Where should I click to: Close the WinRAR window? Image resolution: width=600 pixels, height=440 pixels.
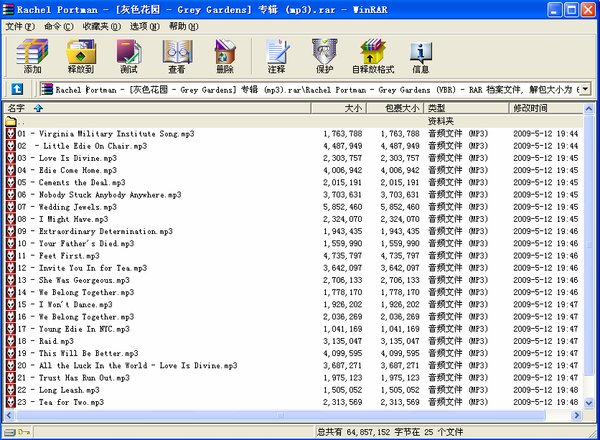589,10
